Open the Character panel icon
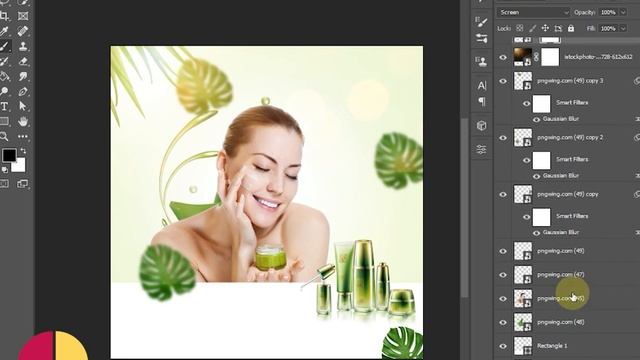Image resolution: width=640 pixels, height=360 pixels. pos(482,85)
